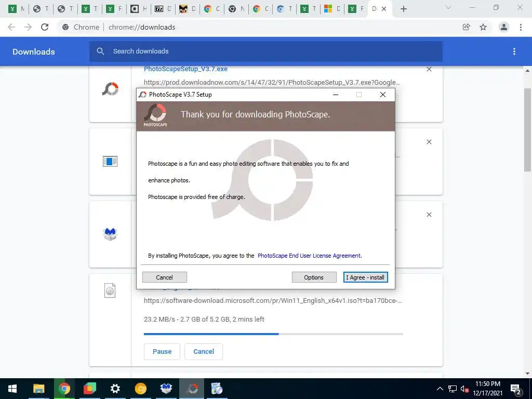Click the search magnifier icon in the Downloads bar

100,51
